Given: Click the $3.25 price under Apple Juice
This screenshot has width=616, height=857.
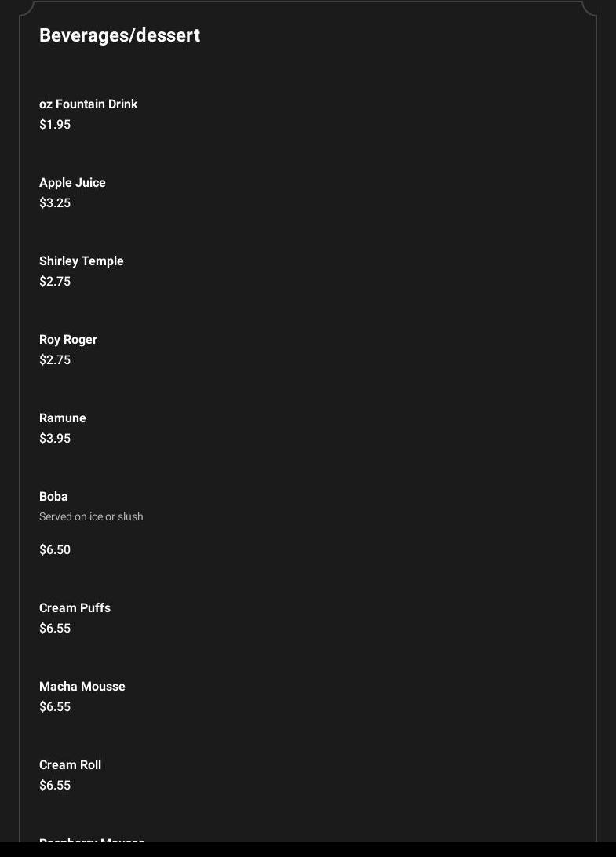Looking at the screenshot, I should pos(55,202).
